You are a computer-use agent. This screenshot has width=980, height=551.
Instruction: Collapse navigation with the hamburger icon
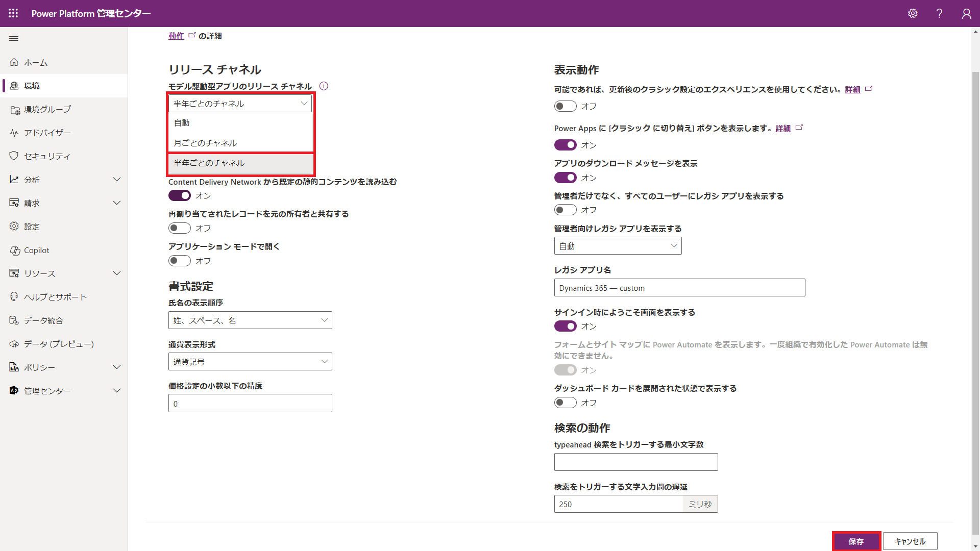14,38
